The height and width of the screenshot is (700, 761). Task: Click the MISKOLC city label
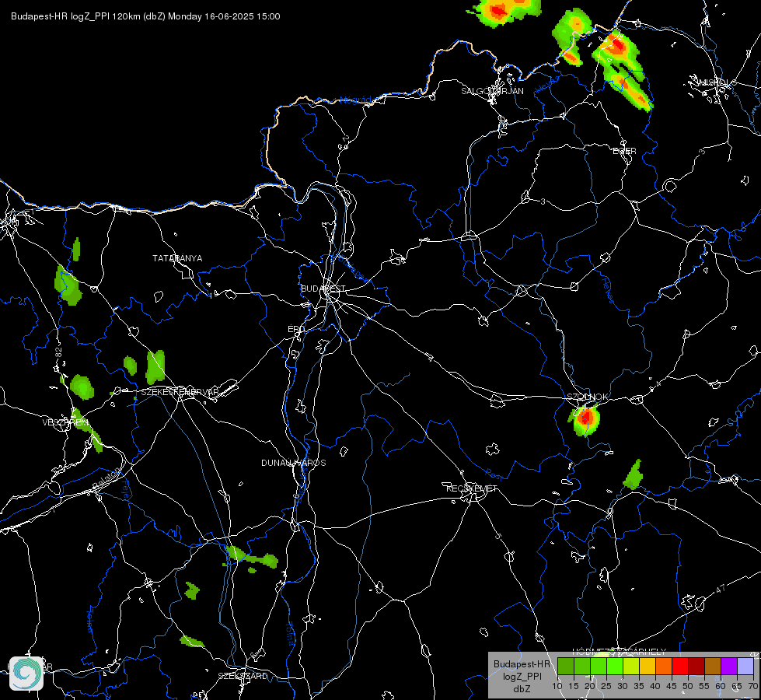pos(716,82)
